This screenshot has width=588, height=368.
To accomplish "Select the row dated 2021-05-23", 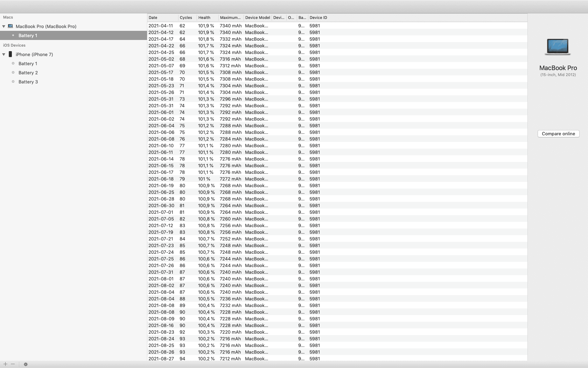I will pyautogui.click(x=337, y=86).
